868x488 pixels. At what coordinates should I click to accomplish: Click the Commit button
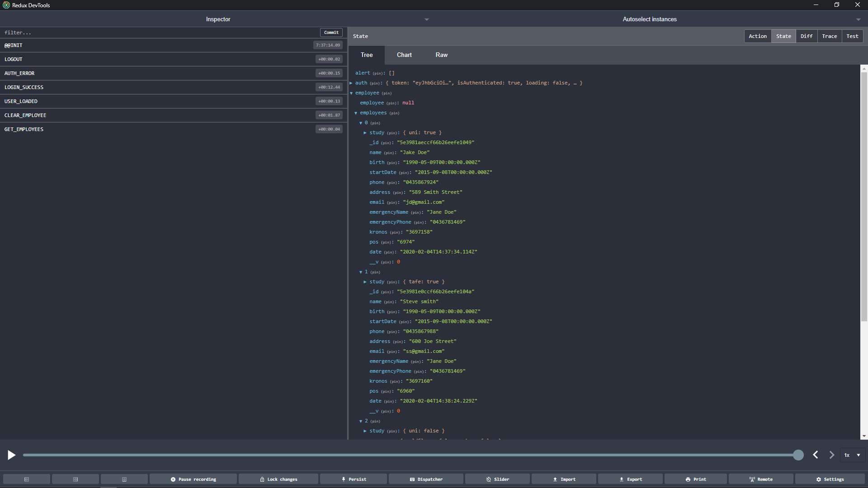coord(331,33)
